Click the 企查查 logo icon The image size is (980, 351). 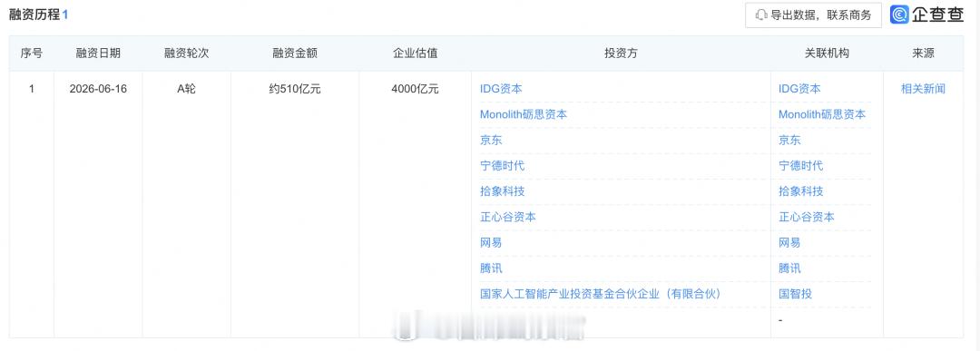899,15
